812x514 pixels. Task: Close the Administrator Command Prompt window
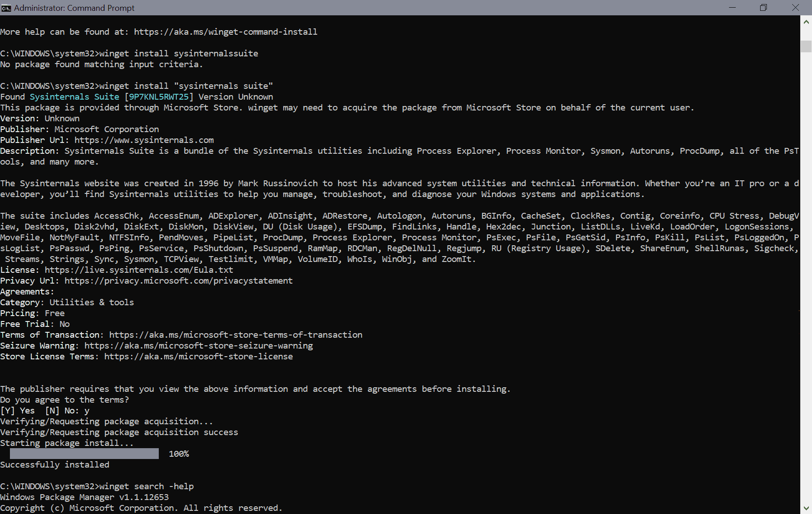tap(795, 8)
